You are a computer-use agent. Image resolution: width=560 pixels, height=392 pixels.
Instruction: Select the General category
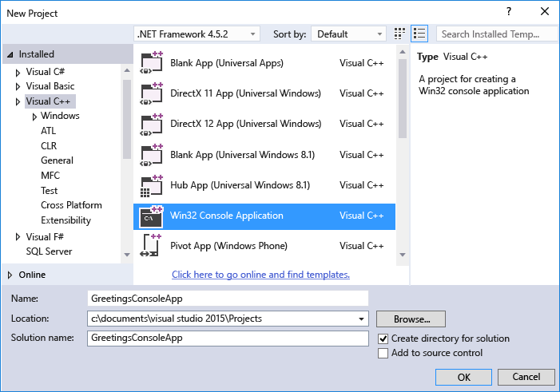coord(58,160)
